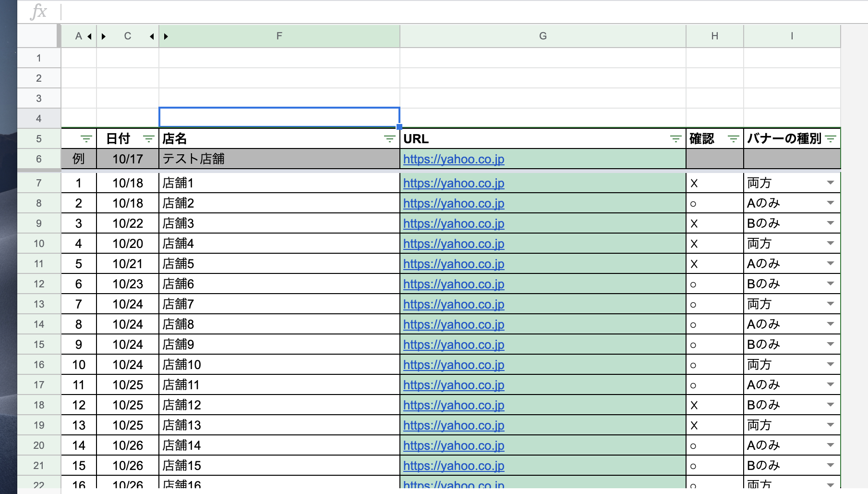
Task: Select row 15 by its row number
Action: pos(38,344)
